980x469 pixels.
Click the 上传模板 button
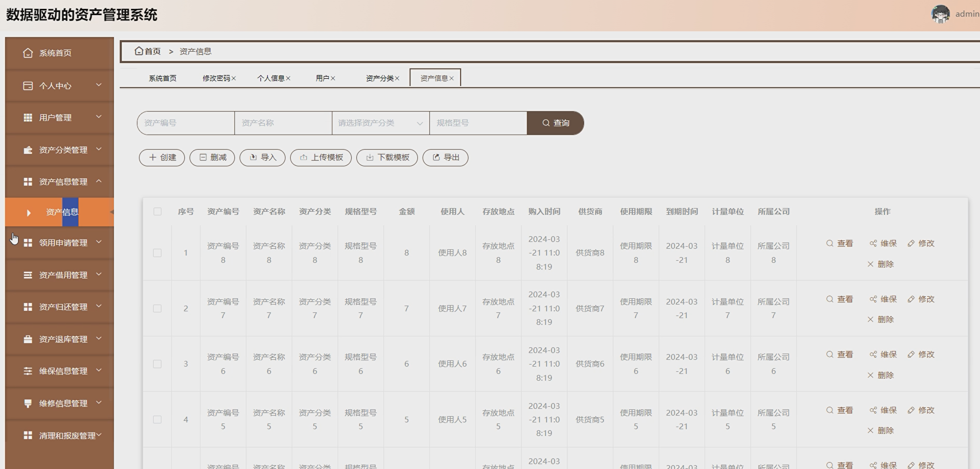click(x=321, y=157)
